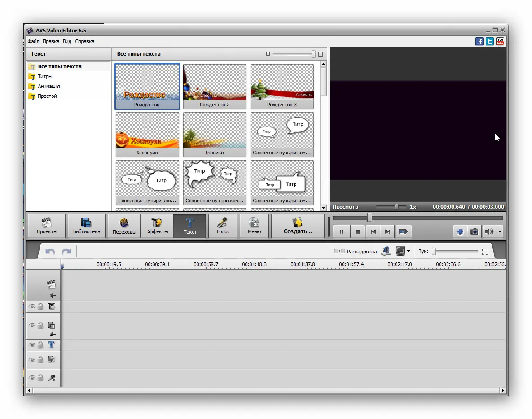This screenshot has height=419, width=532.
Task: Select the Титры category
Action: pos(45,77)
